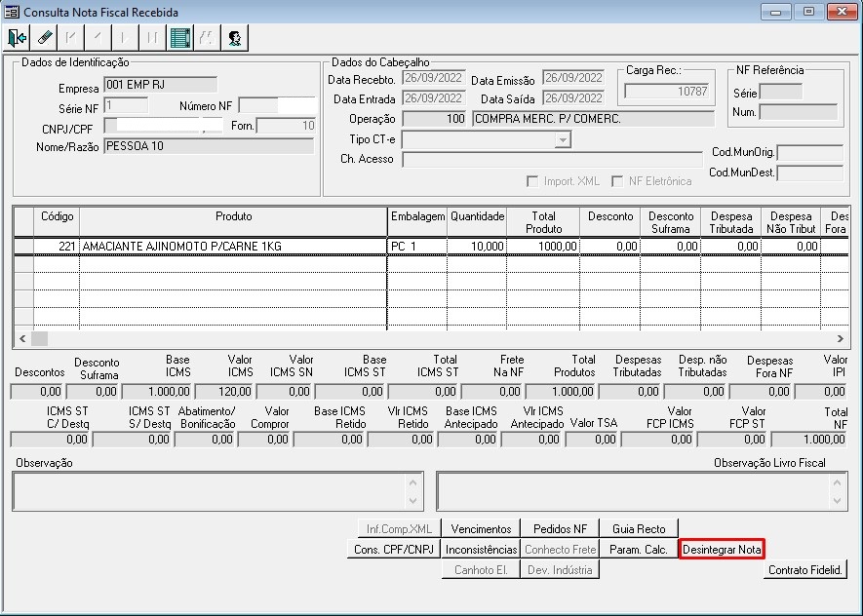Click the NF Referência Num. field

[798, 112]
